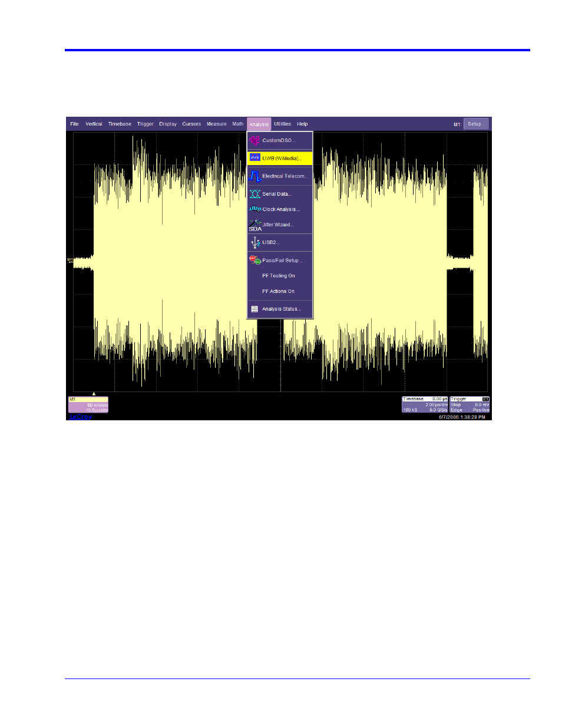The width and height of the screenshot is (562, 728).
Task: Click the 0.0 mV trigger level value
Action: pos(482,405)
